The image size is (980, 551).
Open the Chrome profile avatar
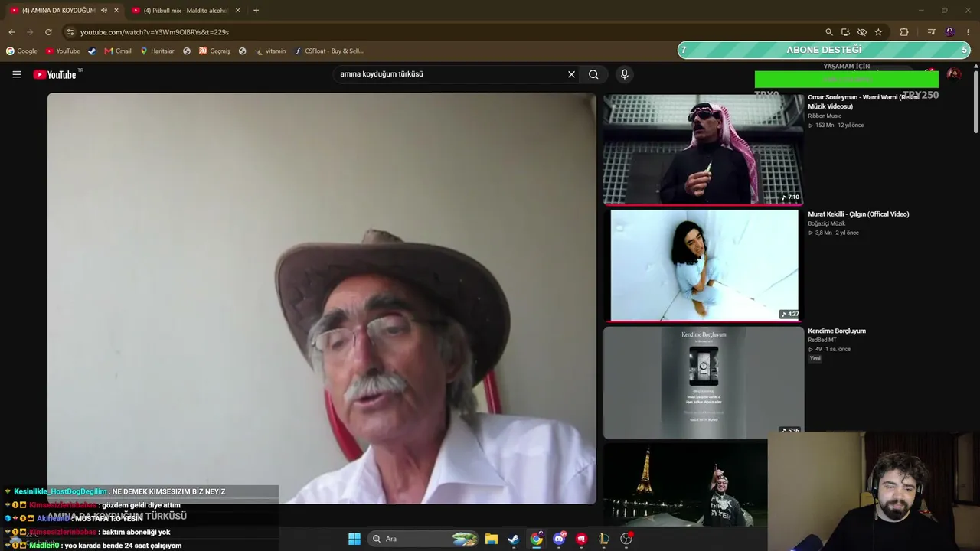(x=950, y=32)
